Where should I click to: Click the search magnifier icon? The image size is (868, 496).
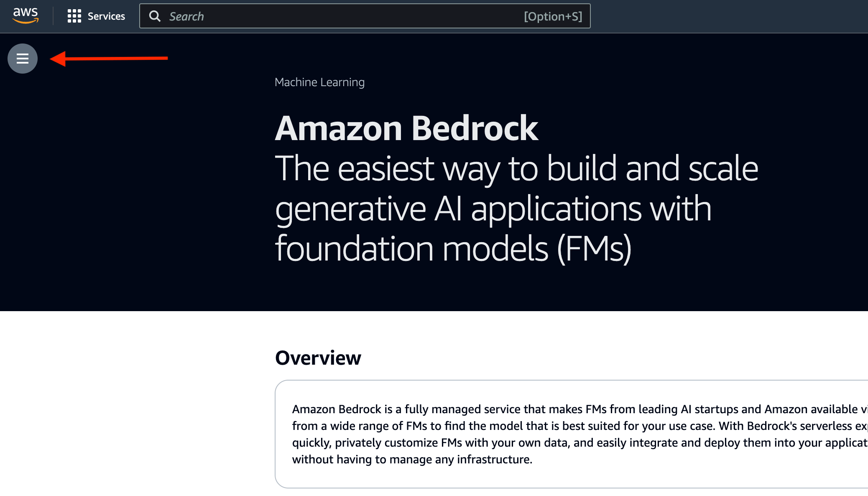[x=155, y=16]
